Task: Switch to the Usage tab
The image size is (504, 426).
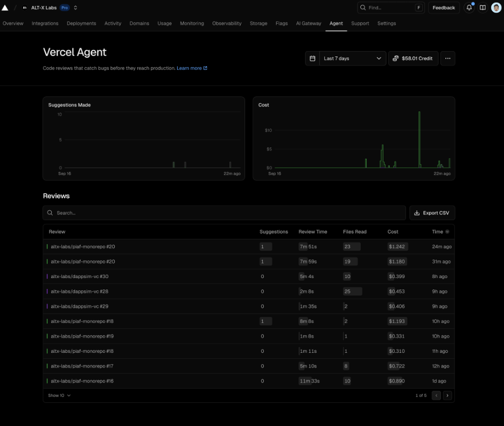Action: (165, 24)
